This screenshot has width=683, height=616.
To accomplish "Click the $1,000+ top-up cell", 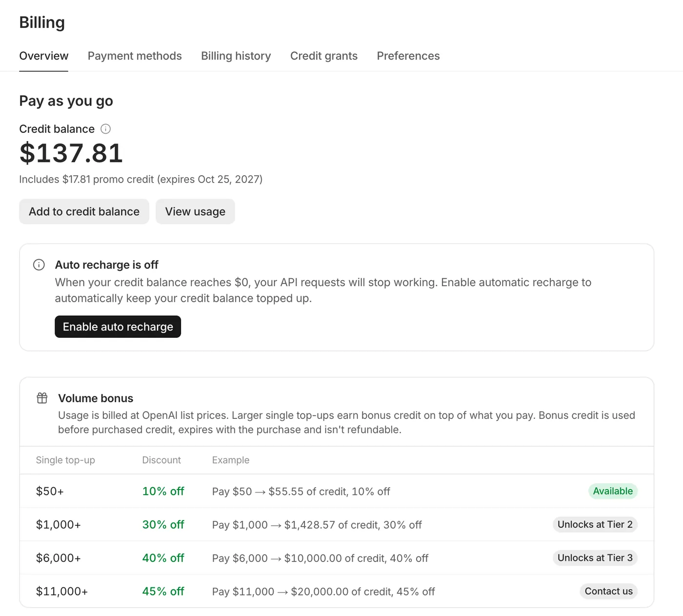I will click(58, 525).
